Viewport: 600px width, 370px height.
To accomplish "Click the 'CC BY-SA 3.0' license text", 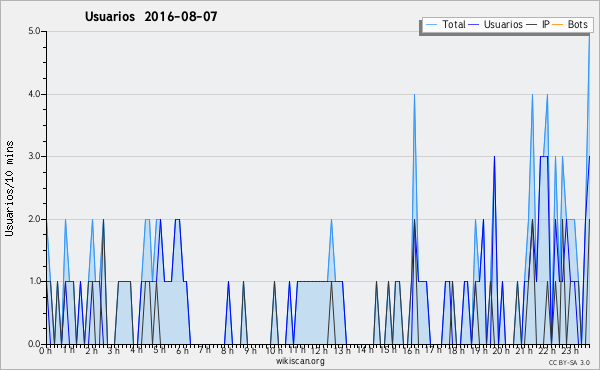I will click(569, 363).
